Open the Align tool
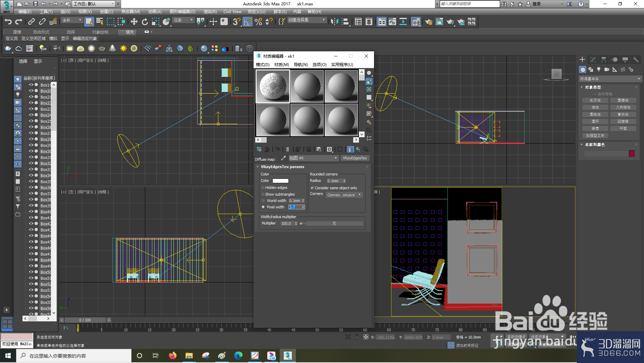The height and width of the screenshot is (363, 644). 345,22
